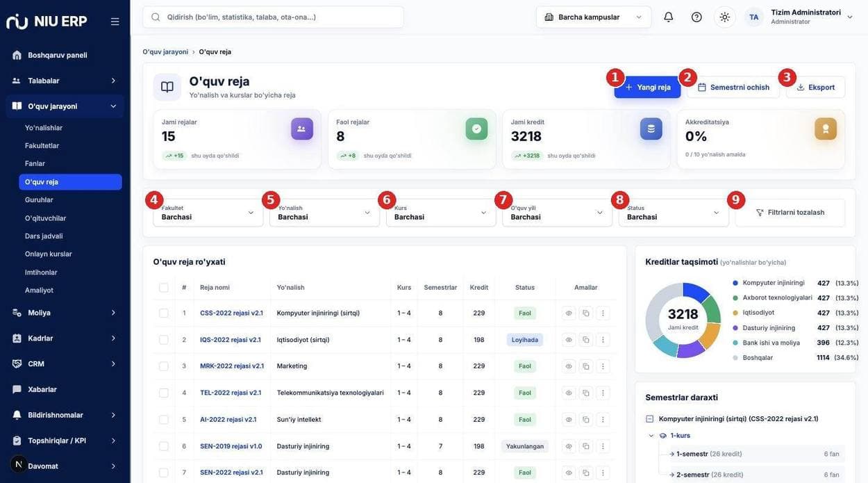
Task: Open the help question mark icon
Action: tap(696, 17)
